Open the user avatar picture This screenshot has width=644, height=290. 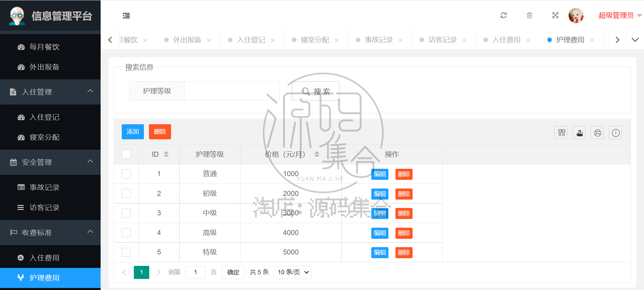[576, 15]
